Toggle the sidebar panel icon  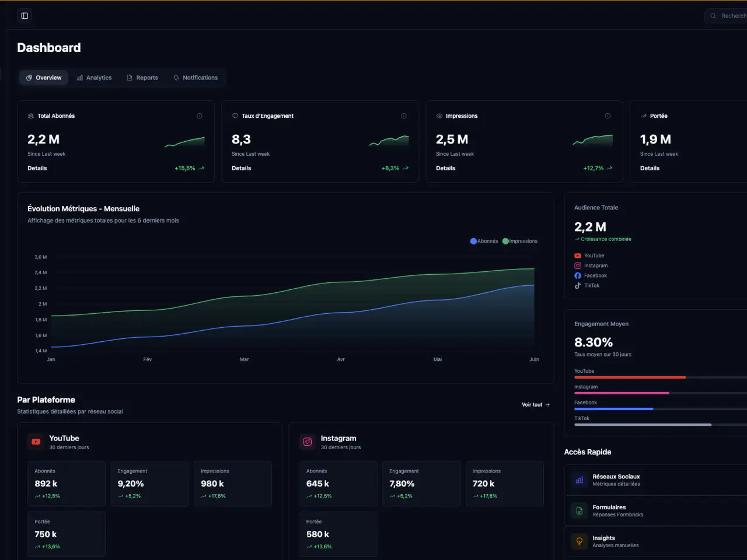coord(25,16)
